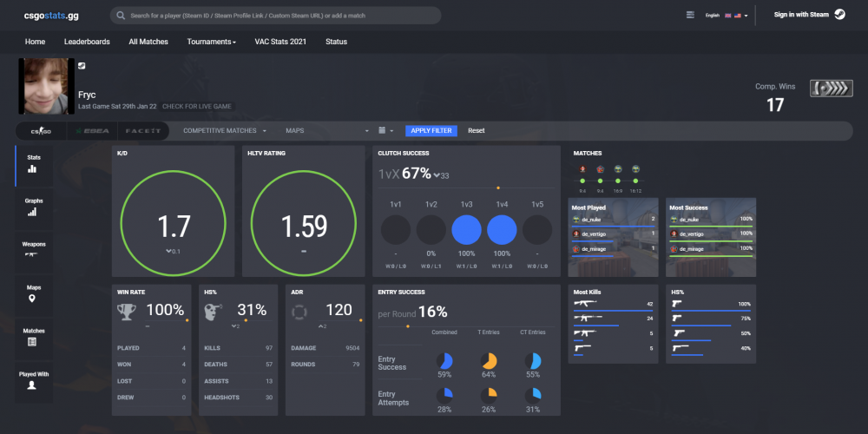Select the CS:GO platform filter
Image resolution: width=868 pixels, height=434 pixels.
41,131
